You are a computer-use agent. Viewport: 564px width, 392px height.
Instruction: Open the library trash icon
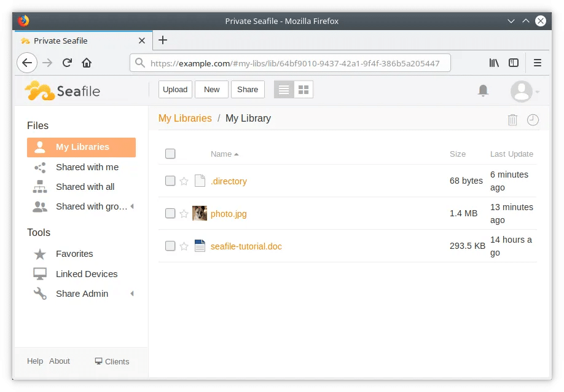[x=512, y=120]
